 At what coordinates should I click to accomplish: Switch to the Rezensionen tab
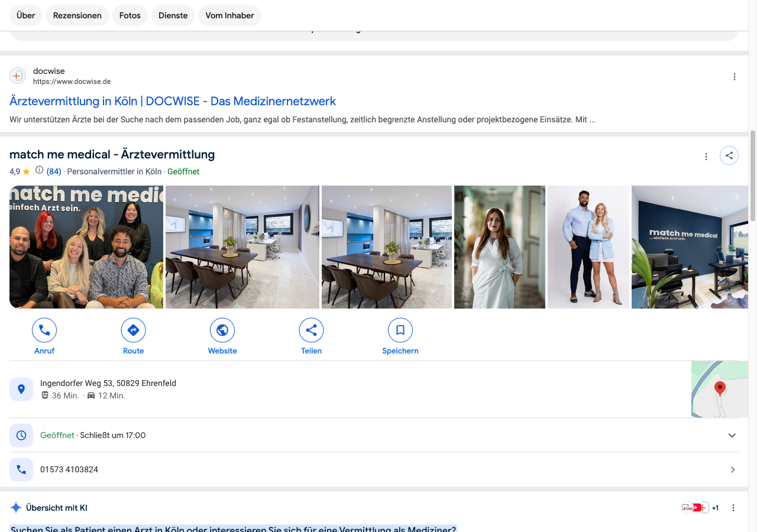[x=77, y=15]
